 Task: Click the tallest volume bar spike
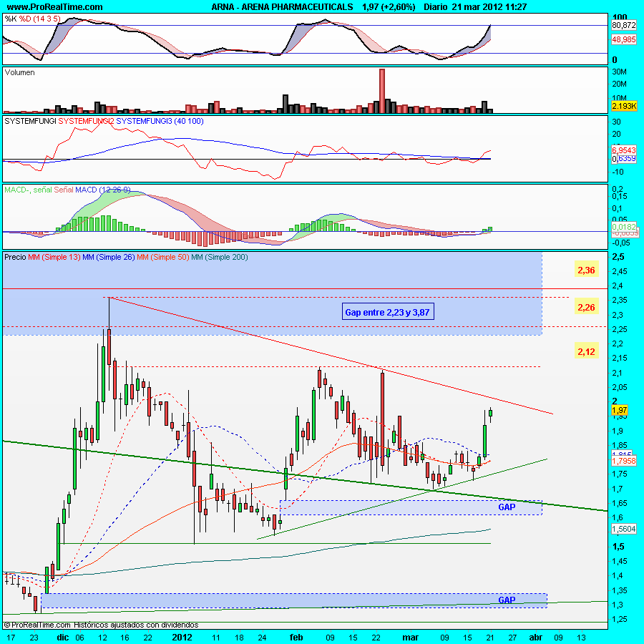point(382,91)
